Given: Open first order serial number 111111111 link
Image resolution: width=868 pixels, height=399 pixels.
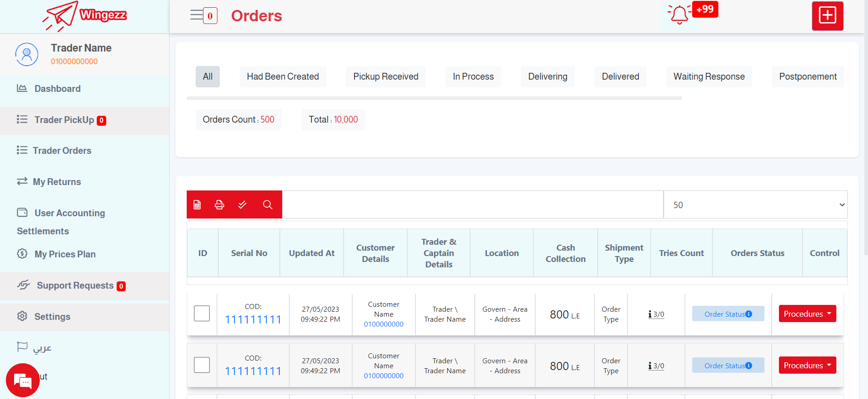Looking at the screenshot, I should point(253,320).
